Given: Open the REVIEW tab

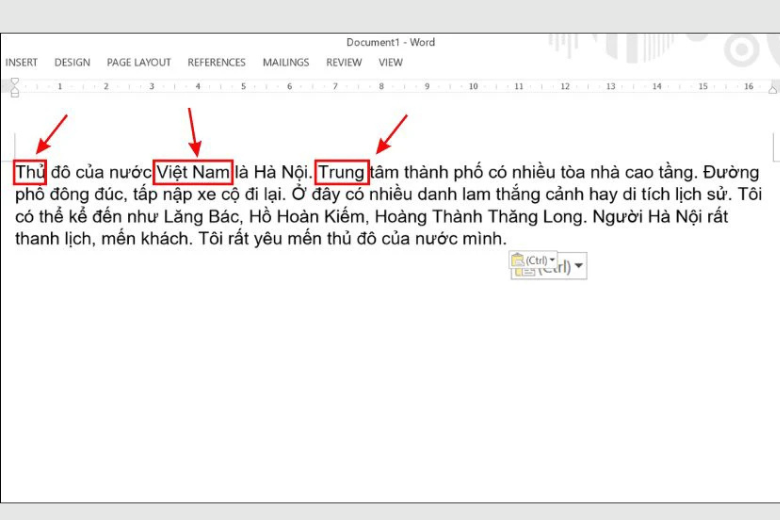Looking at the screenshot, I should click(x=344, y=63).
